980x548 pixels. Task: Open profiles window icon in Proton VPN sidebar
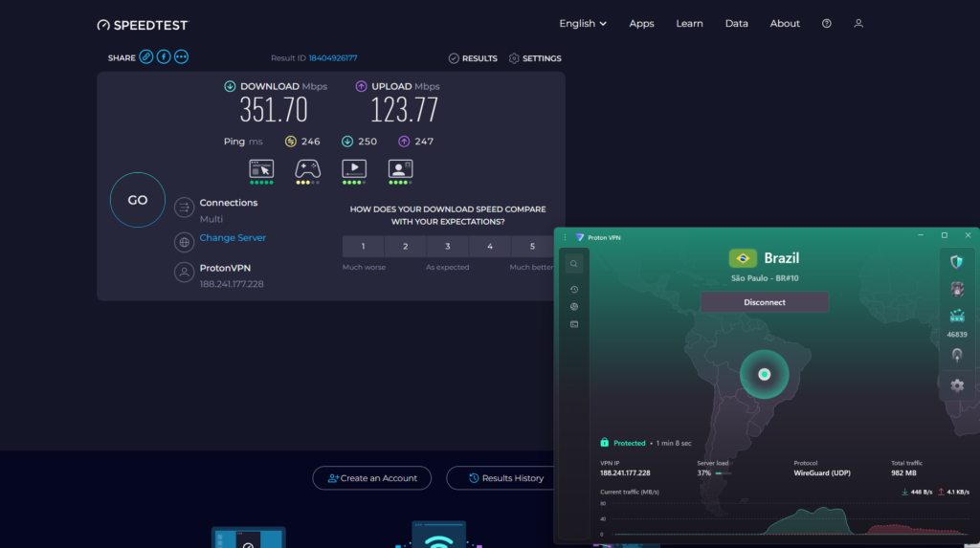(574, 324)
